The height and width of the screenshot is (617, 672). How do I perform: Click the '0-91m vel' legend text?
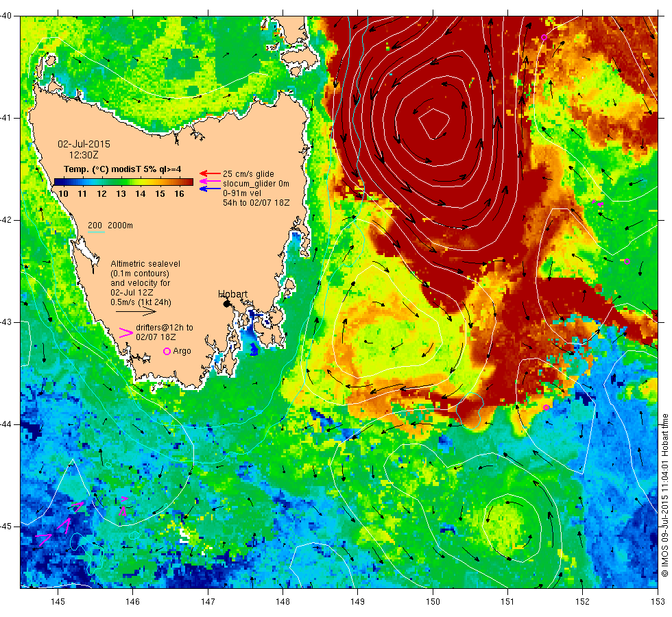(x=241, y=193)
